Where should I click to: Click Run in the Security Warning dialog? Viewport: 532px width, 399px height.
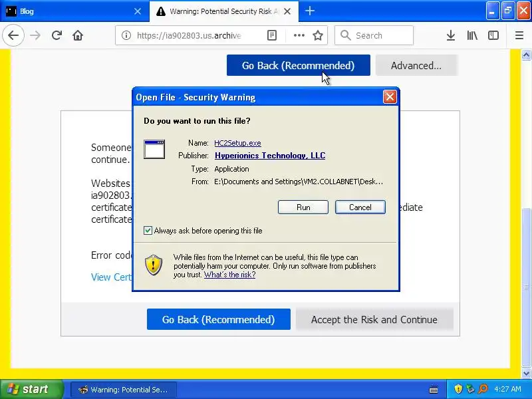click(x=303, y=207)
